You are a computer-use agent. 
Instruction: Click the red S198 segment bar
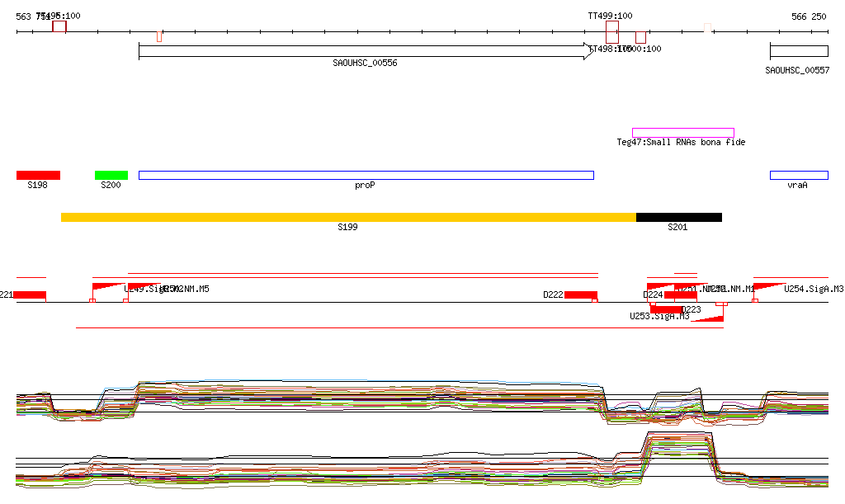(x=38, y=175)
